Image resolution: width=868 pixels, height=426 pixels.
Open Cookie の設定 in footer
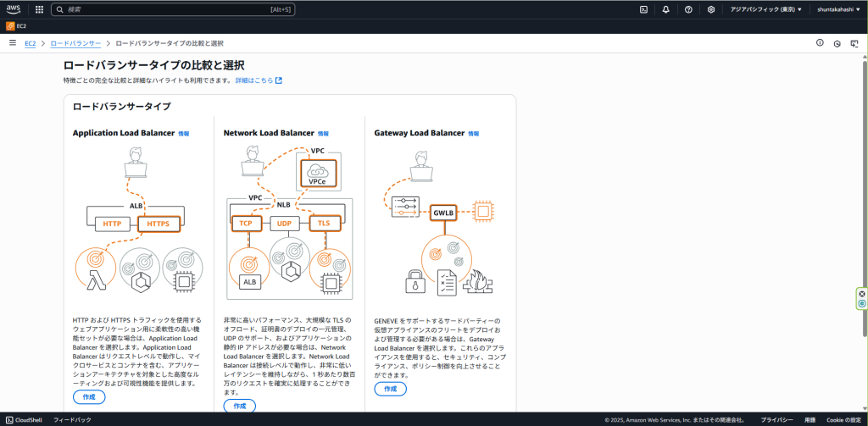point(843,420)
